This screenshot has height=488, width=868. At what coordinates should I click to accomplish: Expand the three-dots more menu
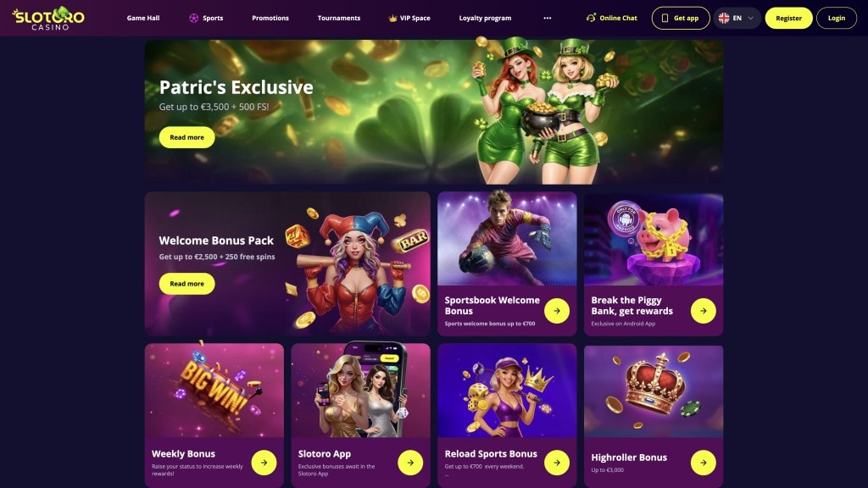547,19
